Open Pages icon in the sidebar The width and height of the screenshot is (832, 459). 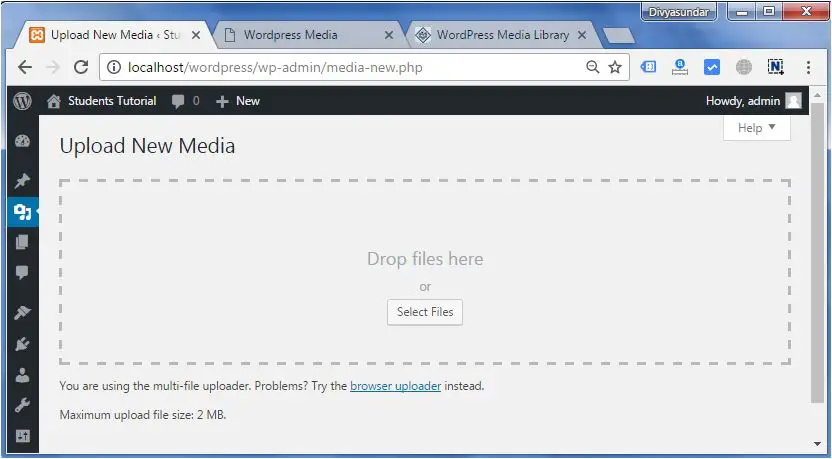[x=22, y=242]
